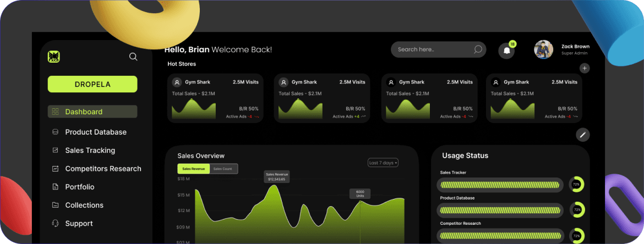Expand the Last 7 days dropdown
Screen dimensions: 644x244
[x=383, y=163]
